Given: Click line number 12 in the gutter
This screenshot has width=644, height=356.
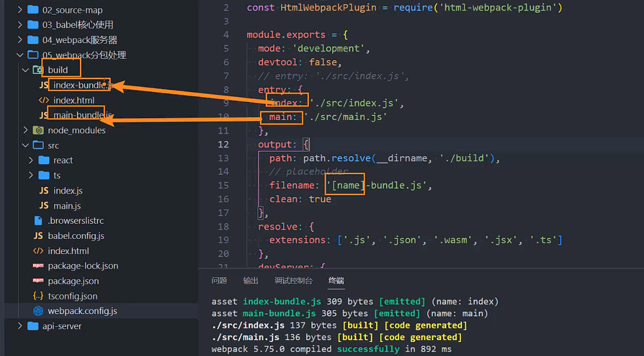Looking at the screenshot, I should pos(224,144).
